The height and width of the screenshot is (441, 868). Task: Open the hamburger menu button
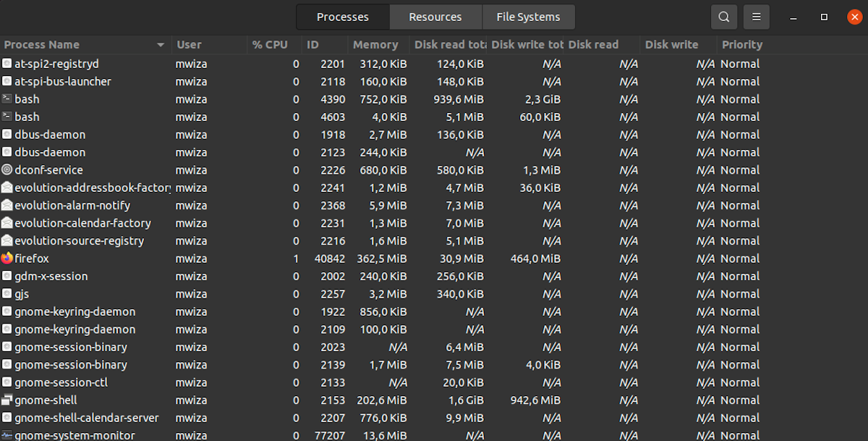[757, 17]
